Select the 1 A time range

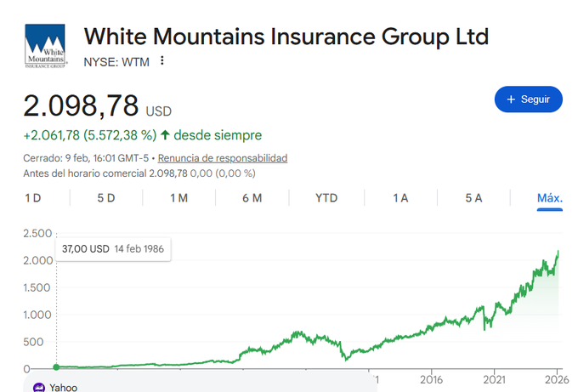400,198
